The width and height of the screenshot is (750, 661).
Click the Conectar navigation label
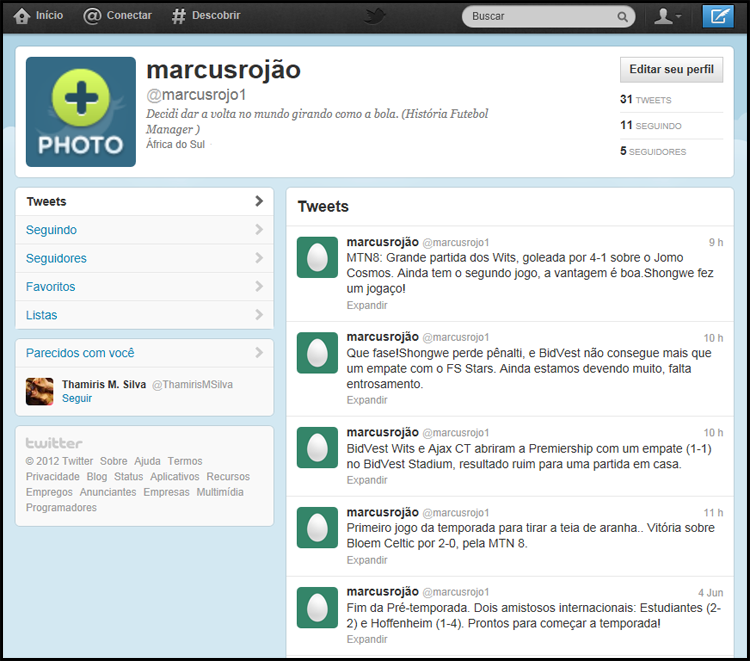coord(129,15)
